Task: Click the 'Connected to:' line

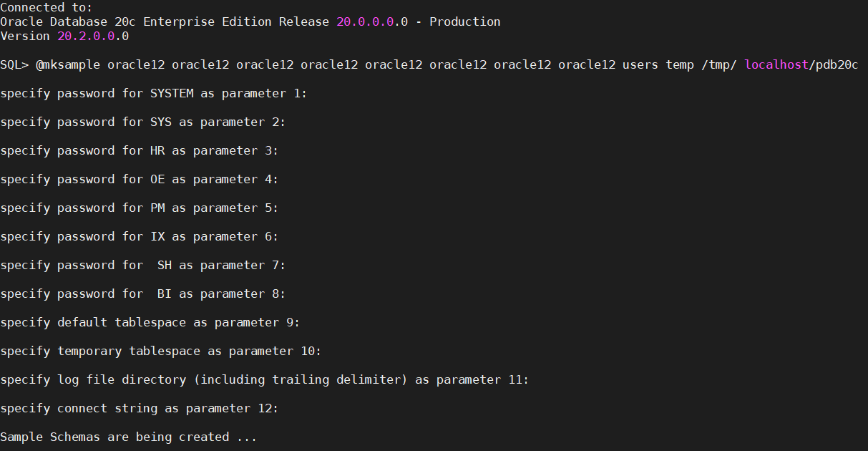Action: [47, 7]
